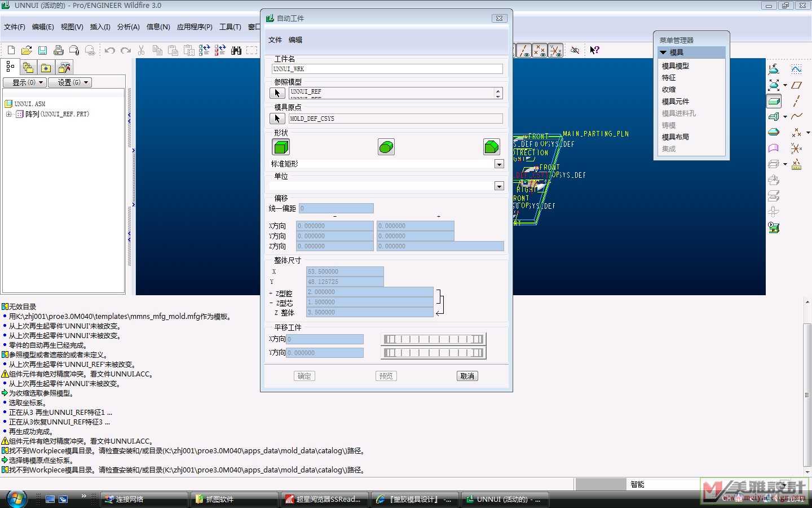Select the custom workpiece shape icon
Viewport: 812px width, 508px height.
point(492,147)
